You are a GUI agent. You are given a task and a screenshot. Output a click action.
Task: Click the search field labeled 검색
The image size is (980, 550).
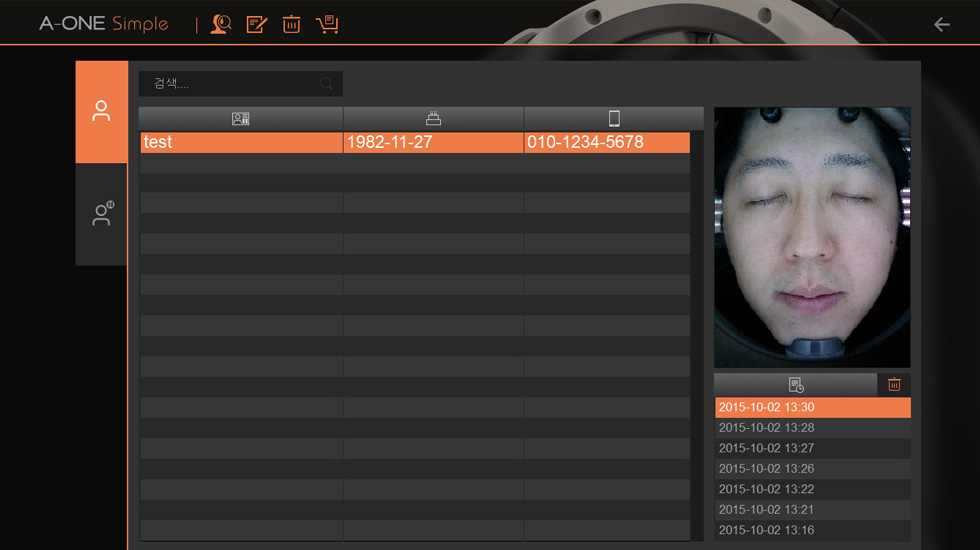point(240,84)
